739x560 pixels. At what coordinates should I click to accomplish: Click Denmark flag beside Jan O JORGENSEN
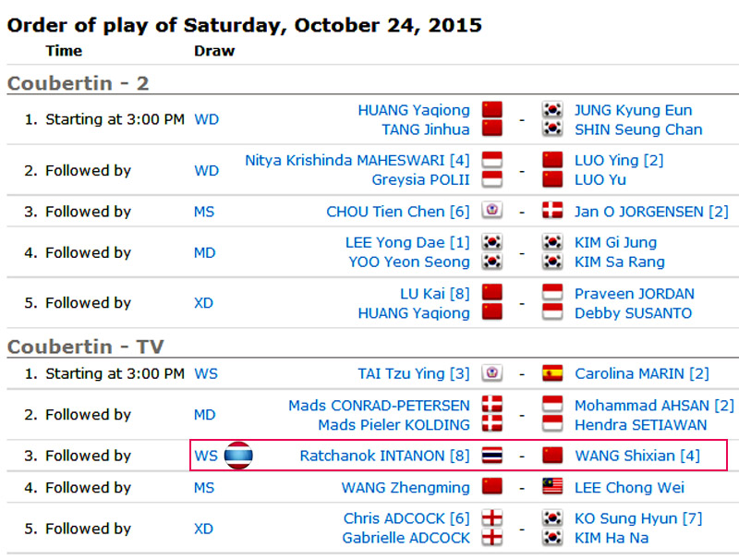tap(552, 211)
